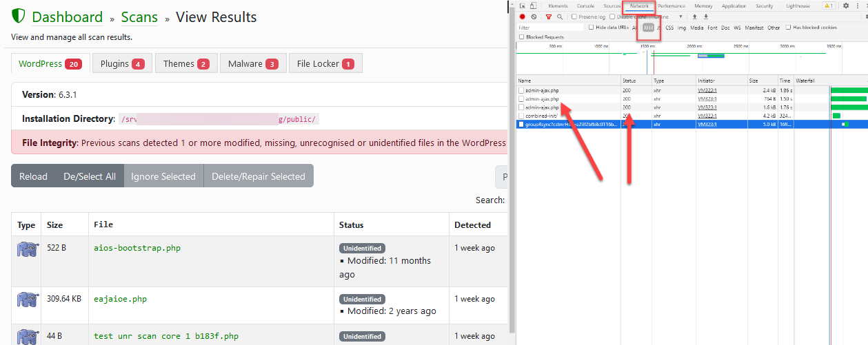
Task: Filter network requests by Other
Action: pos(774,28)
